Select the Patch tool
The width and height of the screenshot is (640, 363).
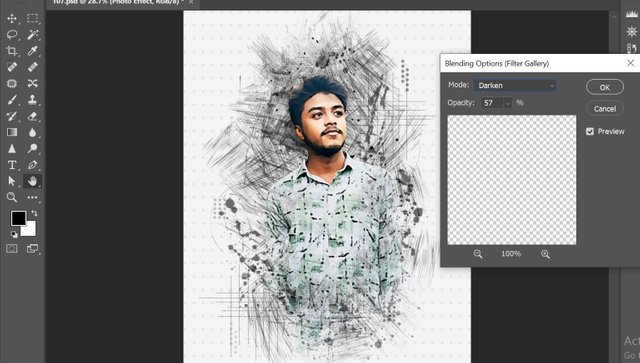pyautogui.click(x=12, y=83)
